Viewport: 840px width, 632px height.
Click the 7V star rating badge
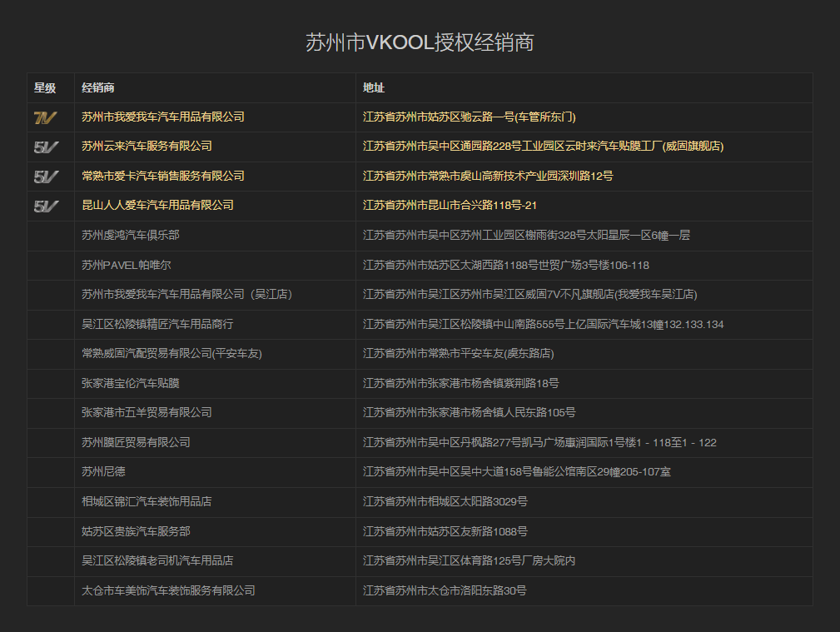click(46, 117)
